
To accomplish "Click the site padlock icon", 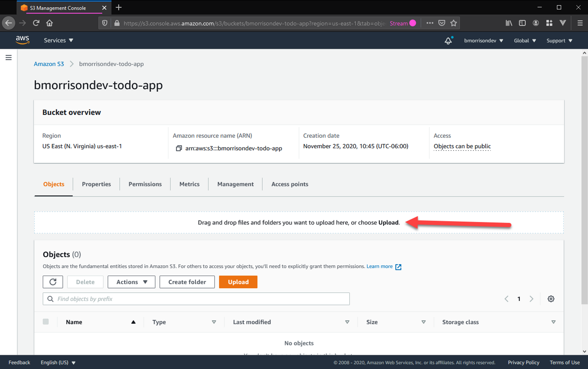I will (x=117, y=23).
